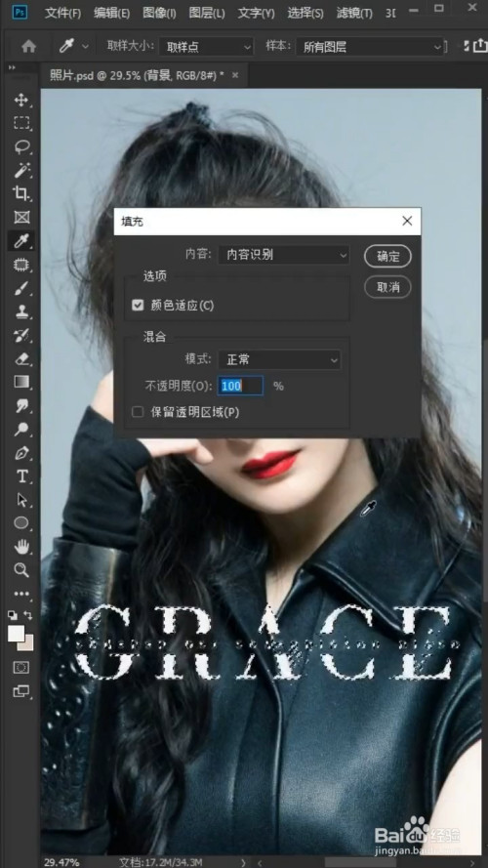Select the History Brush tool
Viewport: 488px width, 868px height.
tap(21, 336)
